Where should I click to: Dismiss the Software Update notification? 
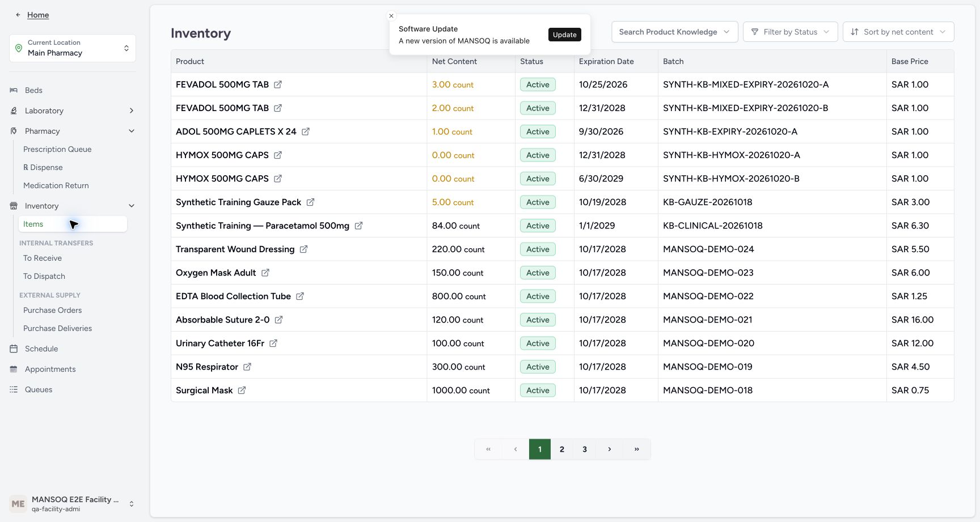391,16
